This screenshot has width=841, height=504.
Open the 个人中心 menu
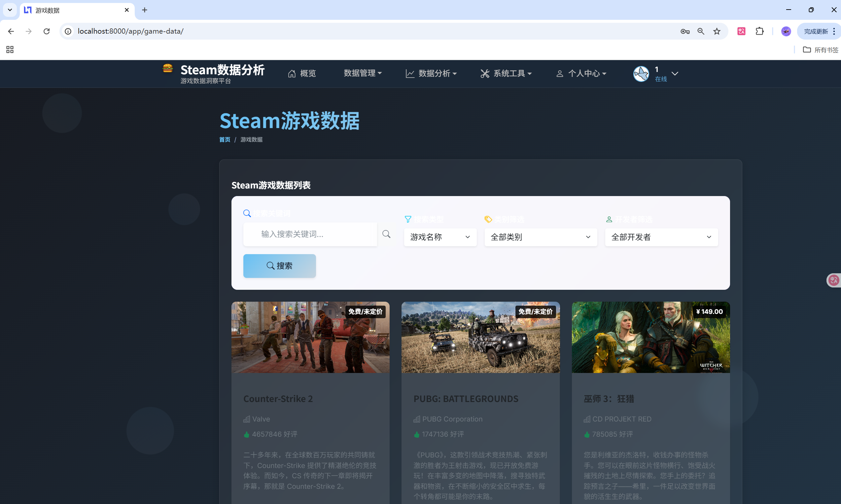pyautogui.click(x=581, y=73)
